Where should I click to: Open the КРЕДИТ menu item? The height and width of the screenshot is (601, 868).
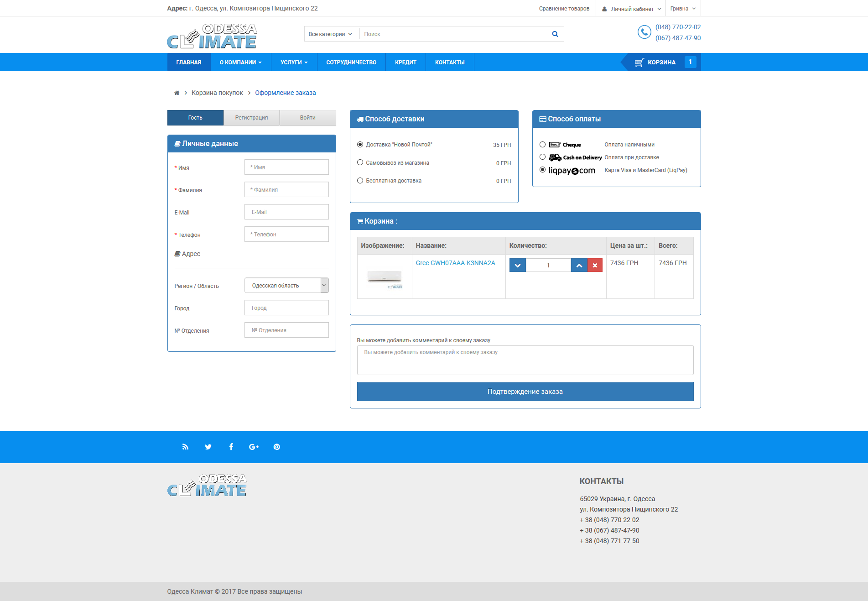coord(405,63)
